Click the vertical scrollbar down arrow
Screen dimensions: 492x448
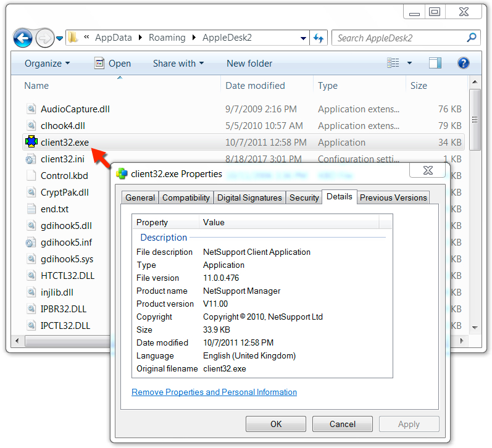pos(475,328)
